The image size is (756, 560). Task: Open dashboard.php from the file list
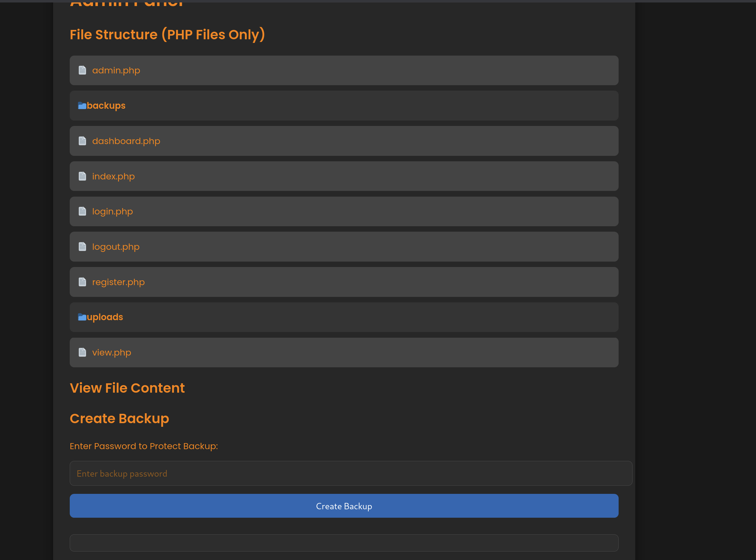pyautogui.click(x=126, y=141)
